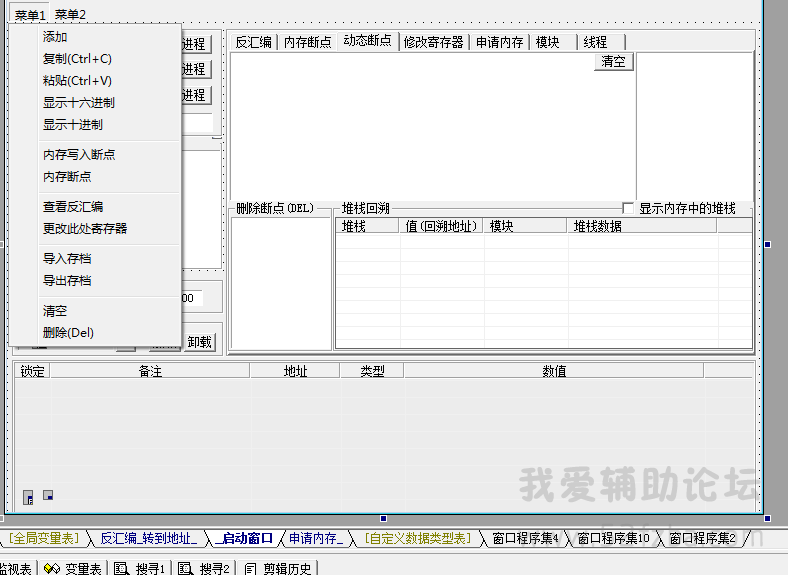This screenshot has width=788, height=575.
Task: Select 显示十六进制 in the context menu
Action: 78,103
